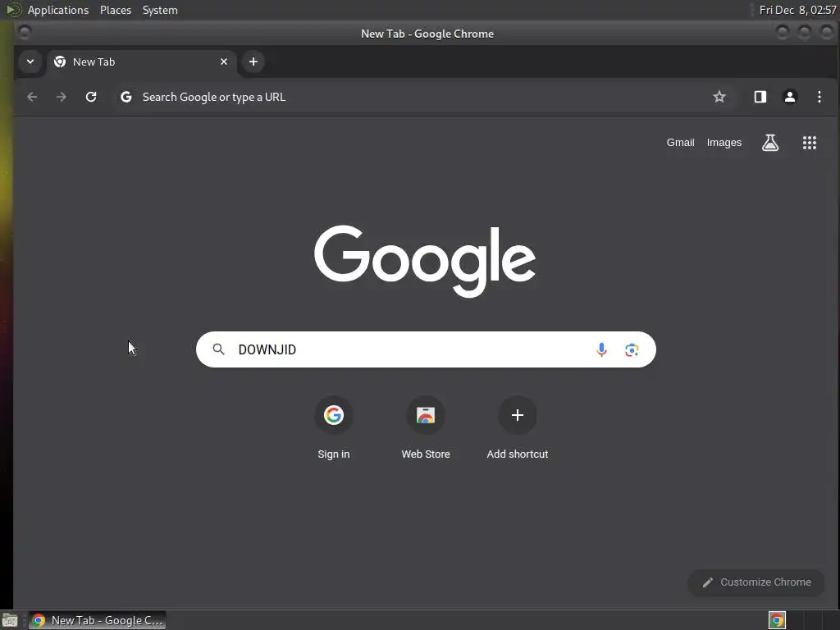Open a new tab with the plus button
The image size is (840, 630).
[253, 62]
